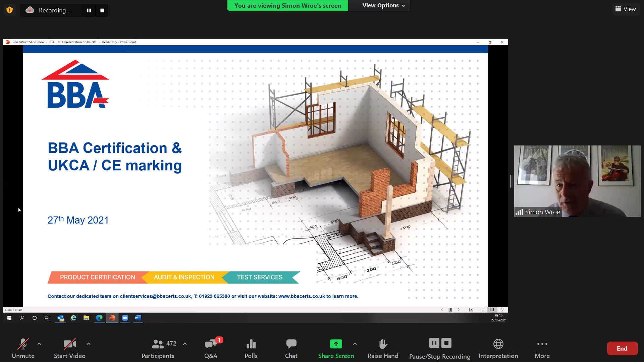Click the clientservices@bbacerts.co.uk contact line
Image resolution: width=644 pixels, height=362 pixels.
click(203, 296)
